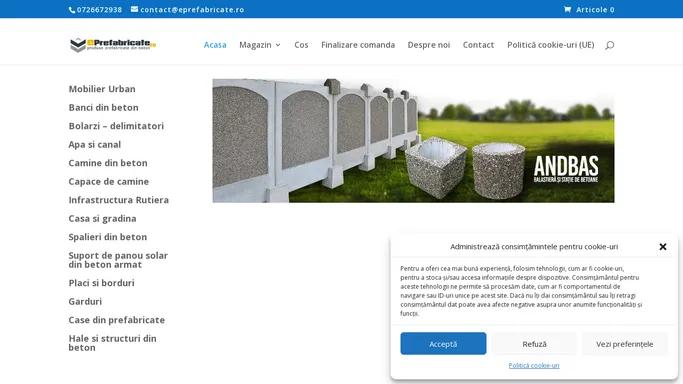Click the envelope email icon
Viewport: 683px width, 384px height.
pyautogui.click(x=135, y=9)
